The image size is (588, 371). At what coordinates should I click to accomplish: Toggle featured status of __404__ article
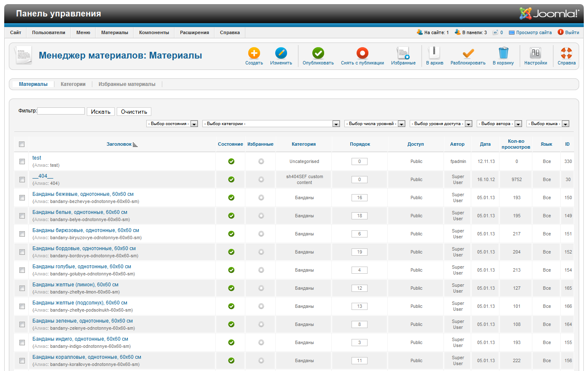point(261,179)
